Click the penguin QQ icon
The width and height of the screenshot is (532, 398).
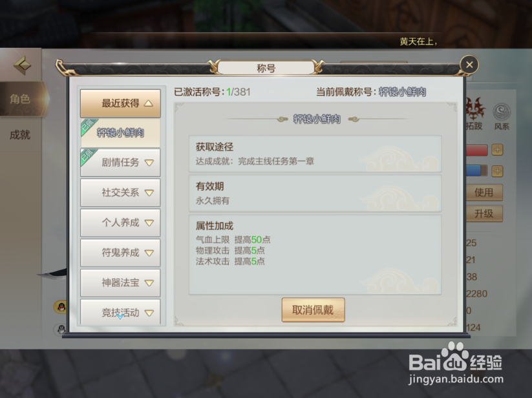[x=61, y=307]
